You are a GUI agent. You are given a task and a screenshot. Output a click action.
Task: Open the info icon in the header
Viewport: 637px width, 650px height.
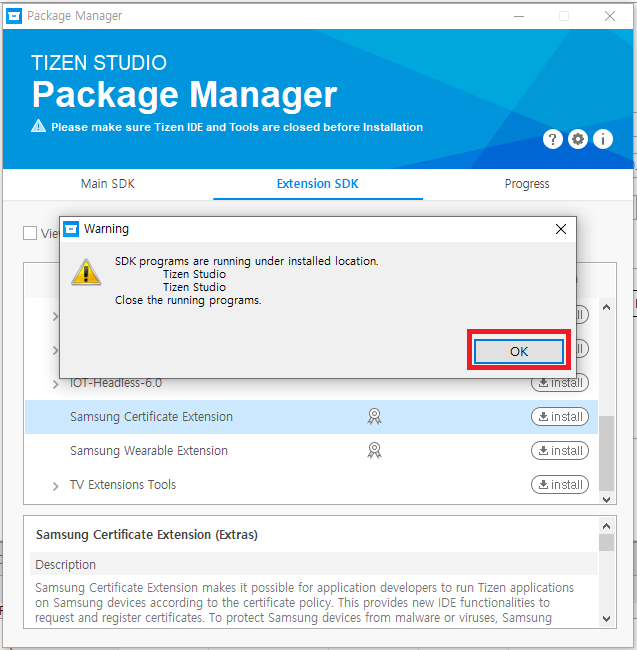(x=603, y=139)
